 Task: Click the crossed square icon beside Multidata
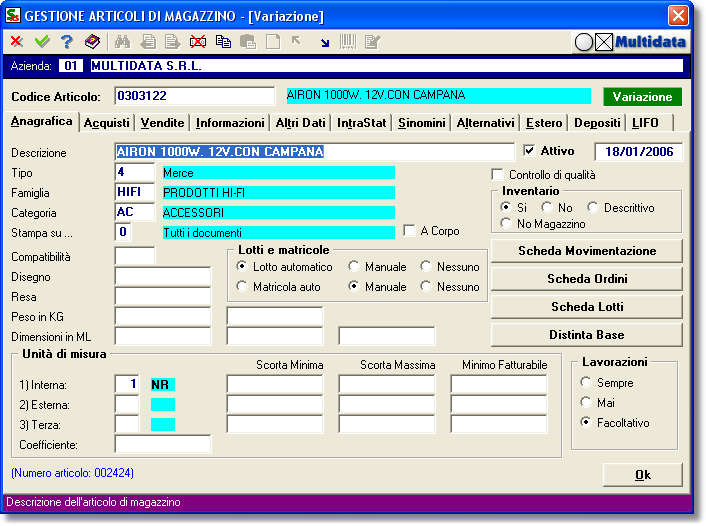point(604,42)
